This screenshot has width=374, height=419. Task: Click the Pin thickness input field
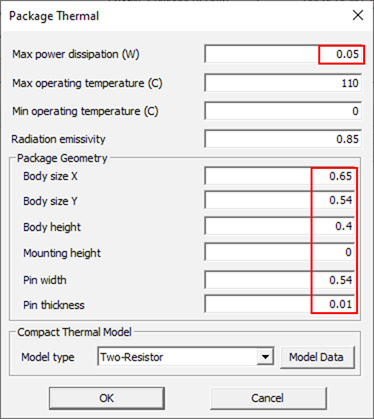[x=280, y=304]
